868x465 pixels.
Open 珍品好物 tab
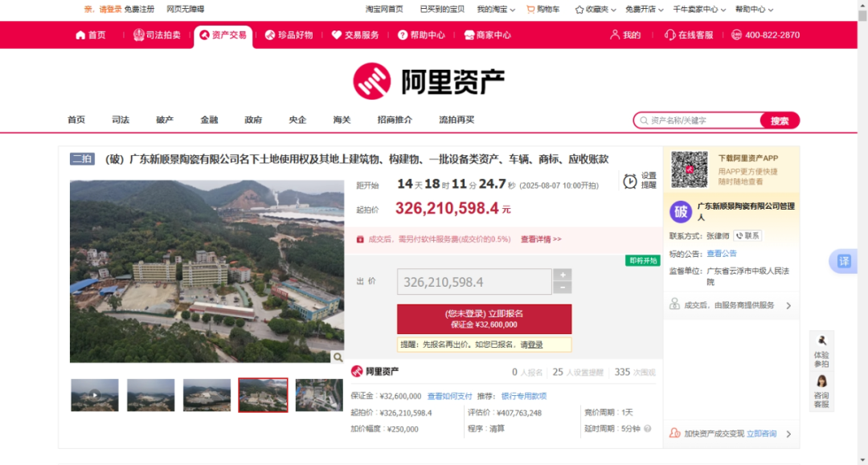tap(289, 35)
